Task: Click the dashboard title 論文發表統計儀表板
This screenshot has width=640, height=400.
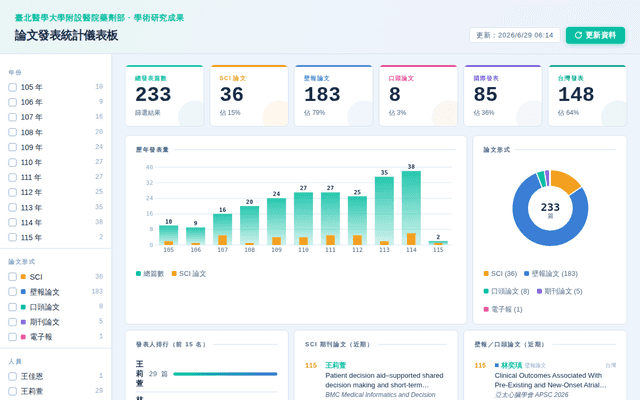Action: [67, 36]
